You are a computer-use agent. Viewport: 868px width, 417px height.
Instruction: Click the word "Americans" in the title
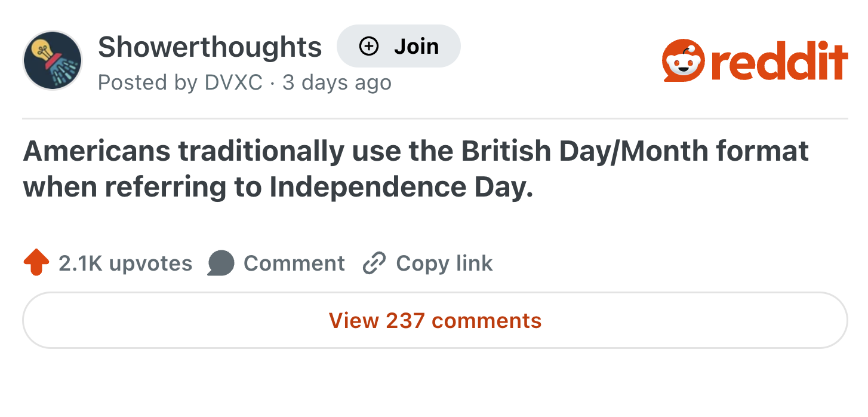(97, 151)
